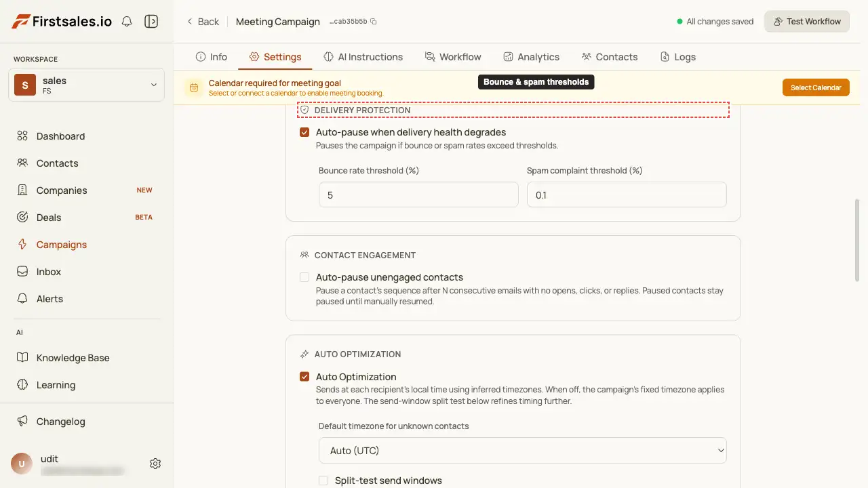The height and width of the screenshot is (488, 868).
Task: Open the Auto (UTC) timezone dropdown
Action: tap(522, 451)
